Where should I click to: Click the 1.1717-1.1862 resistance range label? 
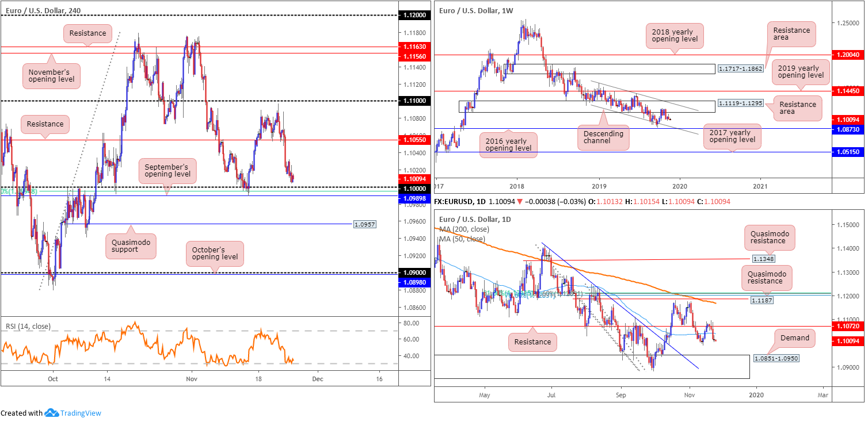[x=740, y=68]
